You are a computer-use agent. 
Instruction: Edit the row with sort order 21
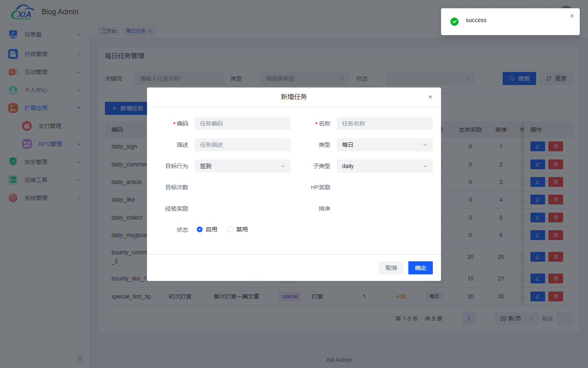pyautogui.click(x=537, y=278)
